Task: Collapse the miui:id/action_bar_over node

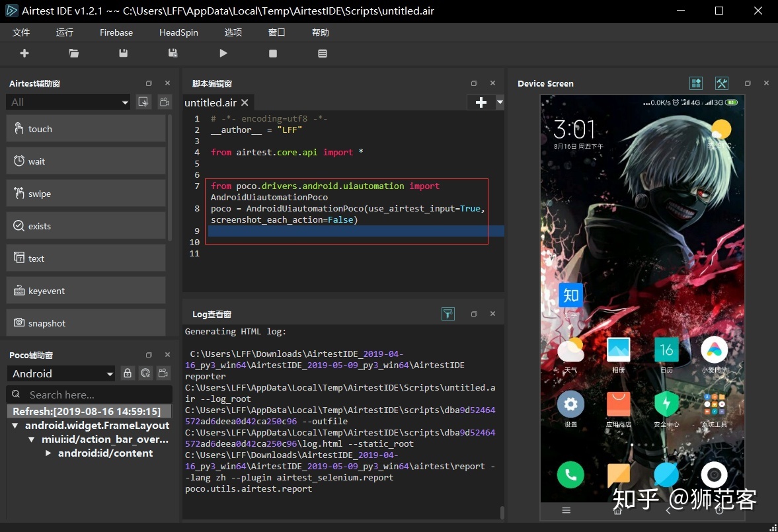Action: click(x=31, y=439)
